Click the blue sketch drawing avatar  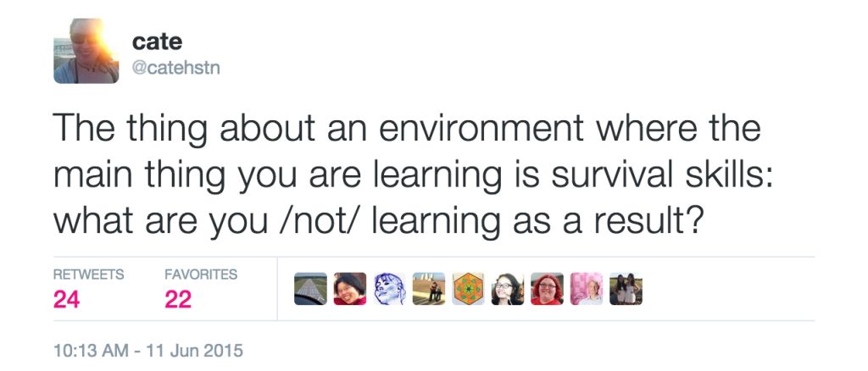pos(389,289)
